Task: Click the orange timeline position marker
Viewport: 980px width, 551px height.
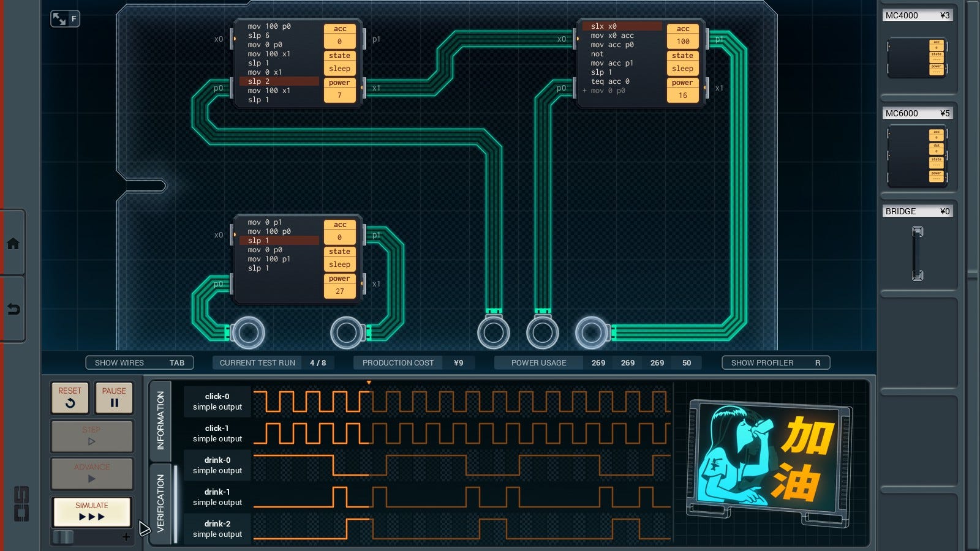Action: pyautogui.click(x=369, y=383)
